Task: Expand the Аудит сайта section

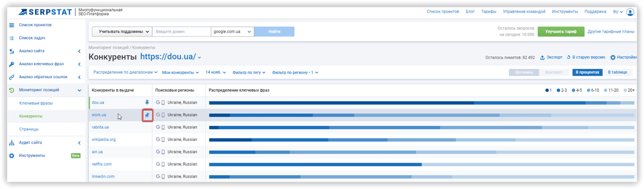Action: [x=79, y=142]
